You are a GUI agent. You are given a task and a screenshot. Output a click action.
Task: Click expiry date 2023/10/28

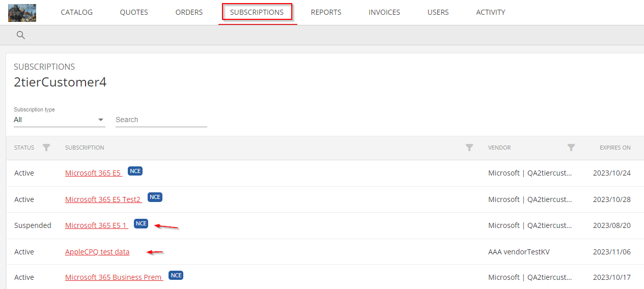pos(612,199)
